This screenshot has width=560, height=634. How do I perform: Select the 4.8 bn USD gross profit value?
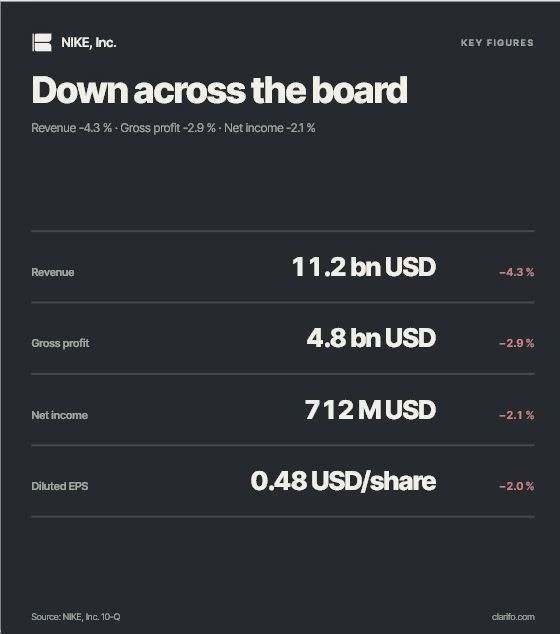coord(371,338)
